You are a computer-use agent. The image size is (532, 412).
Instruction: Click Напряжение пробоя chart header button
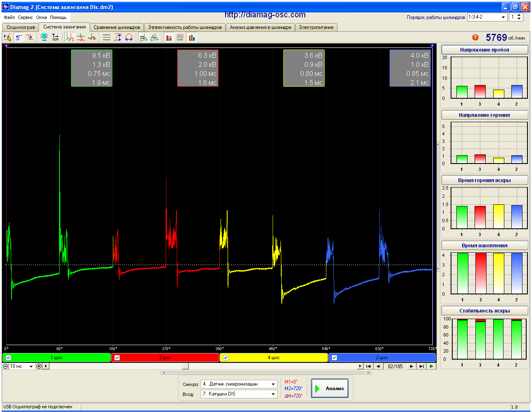coord(484,50)
